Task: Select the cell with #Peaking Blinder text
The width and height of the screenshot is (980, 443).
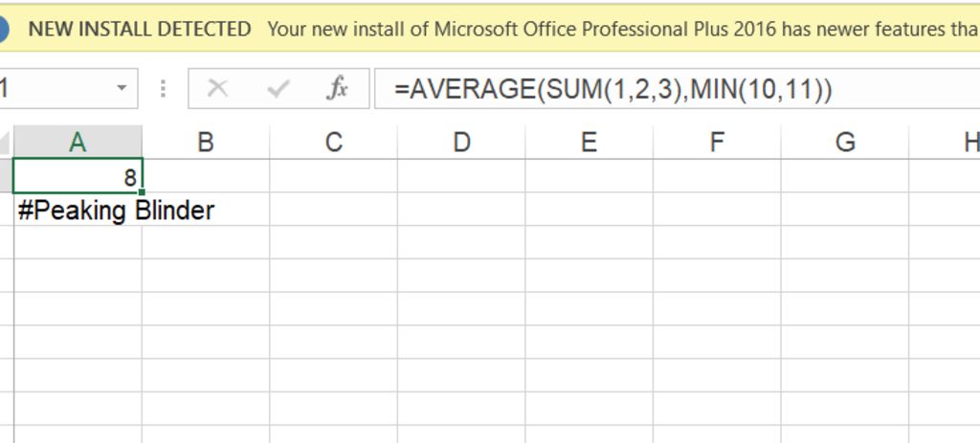Action: pyautogui.click(x=78, y=210)
